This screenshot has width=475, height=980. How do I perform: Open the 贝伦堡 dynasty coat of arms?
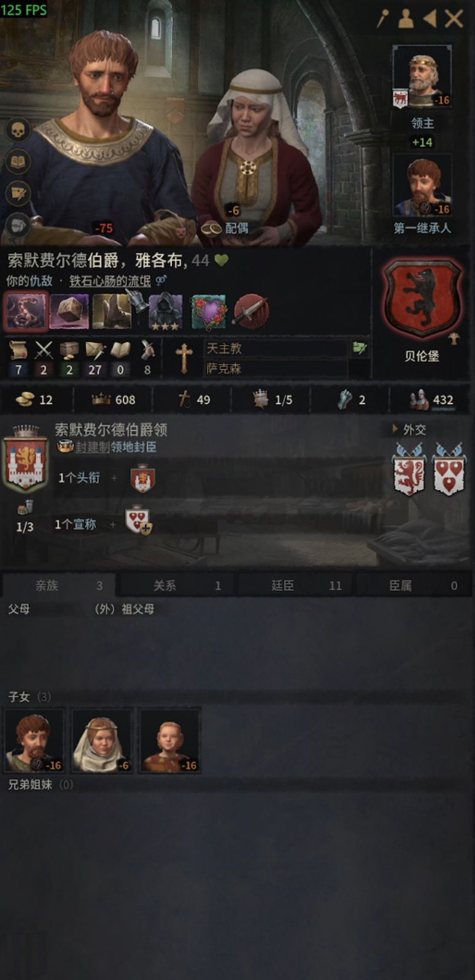tap(421, 297)
